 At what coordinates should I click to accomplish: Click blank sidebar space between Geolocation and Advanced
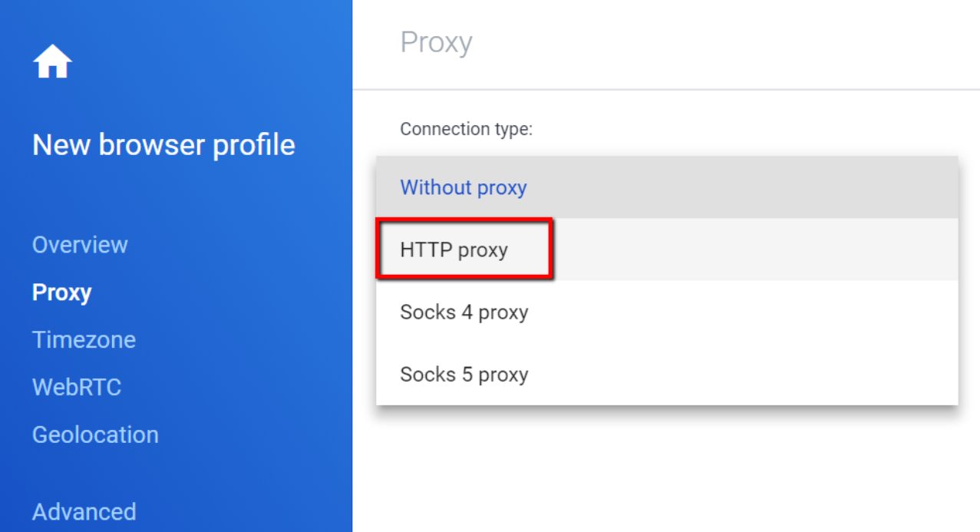pyautogui.click(x=153, y=474)
